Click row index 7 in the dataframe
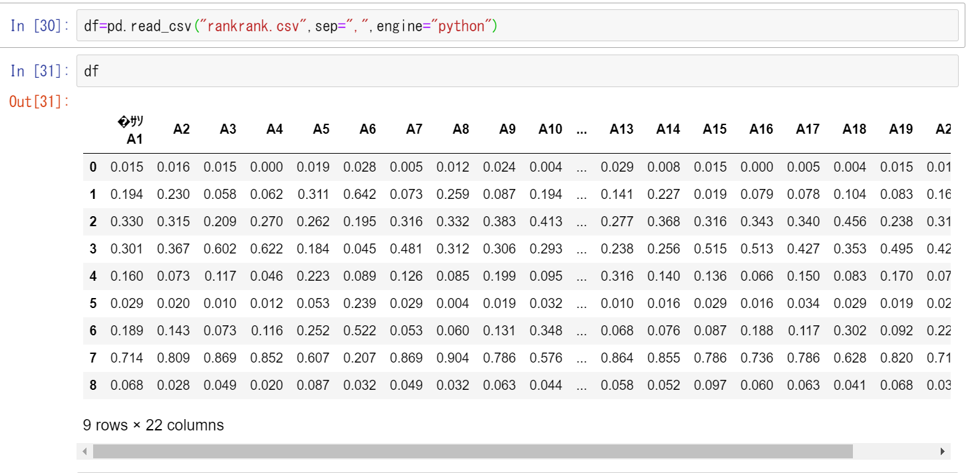Viewport: 980px width, 473px height. (x=93, y=358)
